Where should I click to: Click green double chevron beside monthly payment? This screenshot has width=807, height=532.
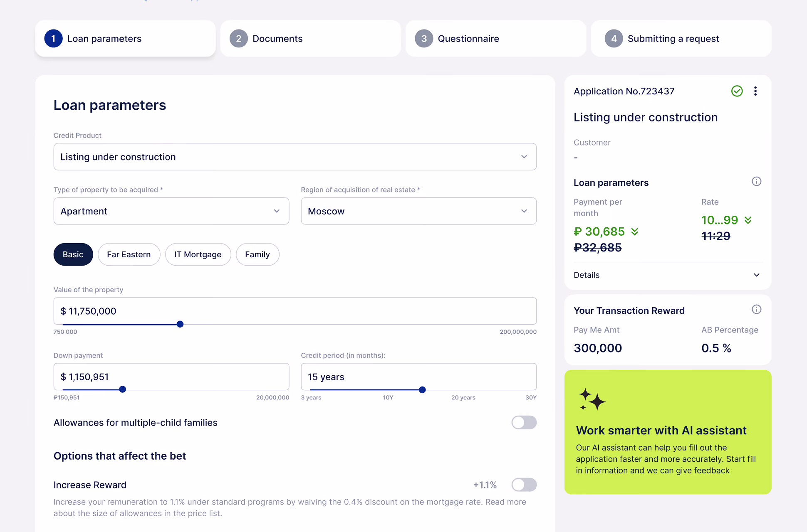634,232
